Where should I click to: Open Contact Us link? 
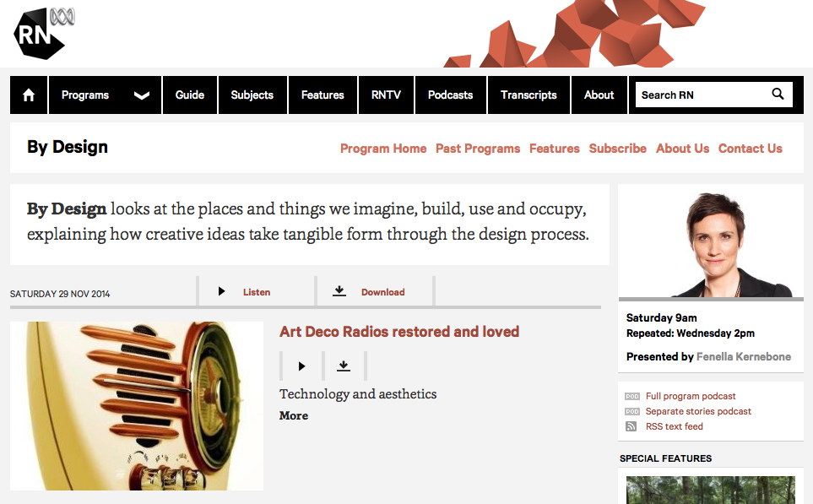(x=751, y=149)
